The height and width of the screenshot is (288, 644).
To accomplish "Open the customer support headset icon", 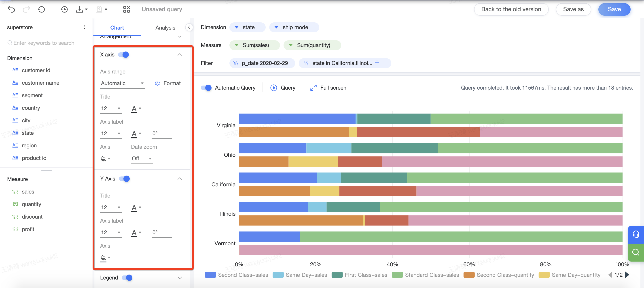I will [x=636, y=235].
